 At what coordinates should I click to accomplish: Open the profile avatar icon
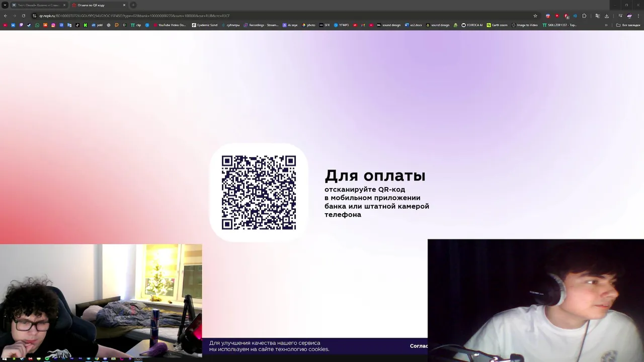click(x=629, y=16)
